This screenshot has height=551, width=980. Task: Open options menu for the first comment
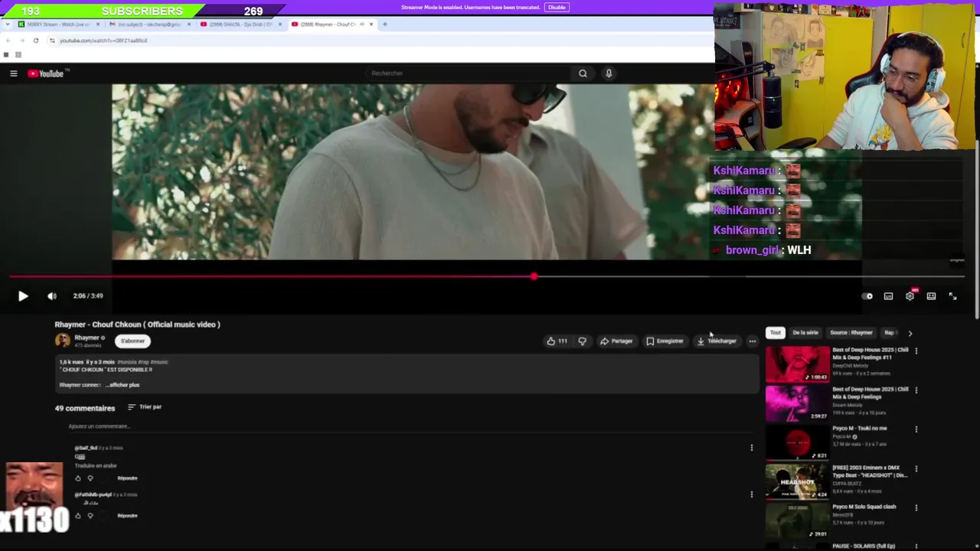(x=751, y=448)
